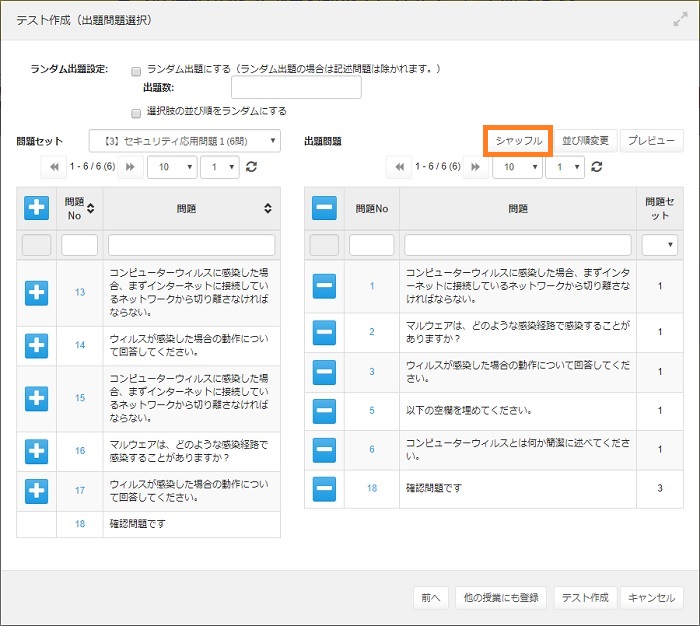
Task: Expand the dialog with top-right resize icon
Action: (x=680, y=20)
